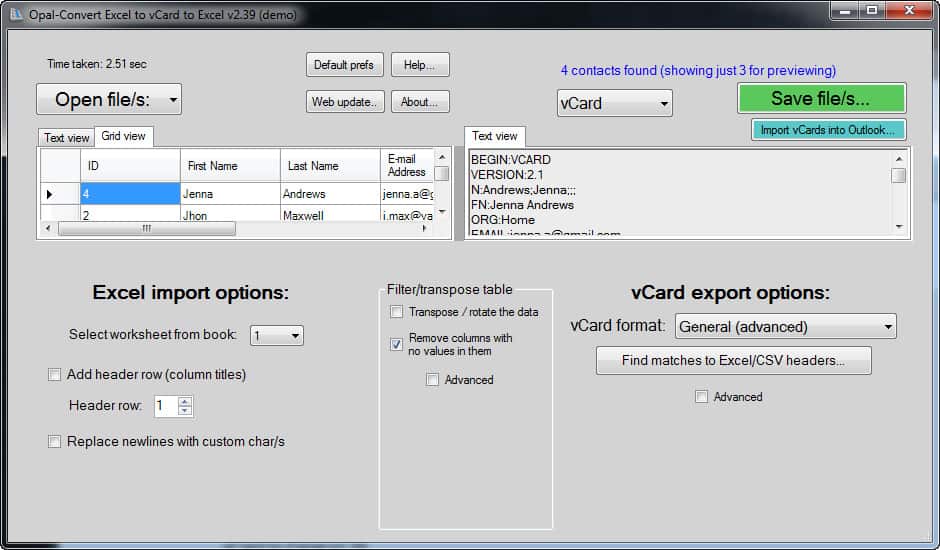Enable Add header row (column titles) checkbox
The image size is (940, 550).
(x=55, y=375)
